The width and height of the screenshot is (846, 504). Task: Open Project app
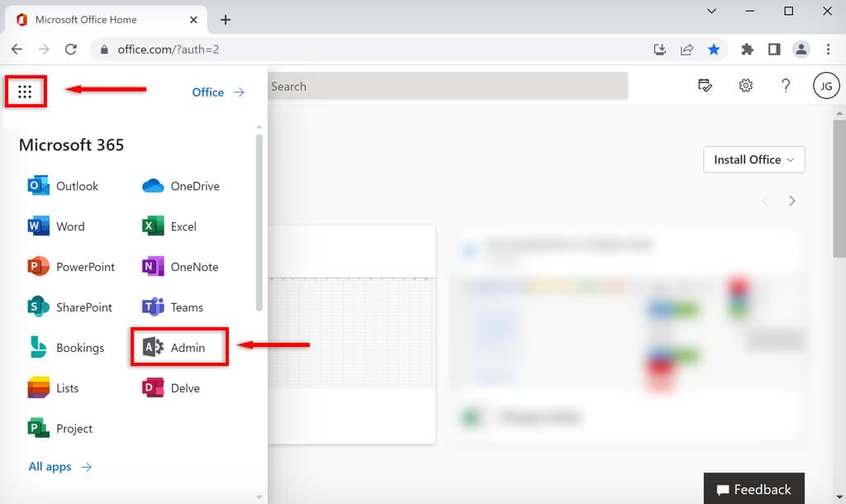(x=59, y=429)
